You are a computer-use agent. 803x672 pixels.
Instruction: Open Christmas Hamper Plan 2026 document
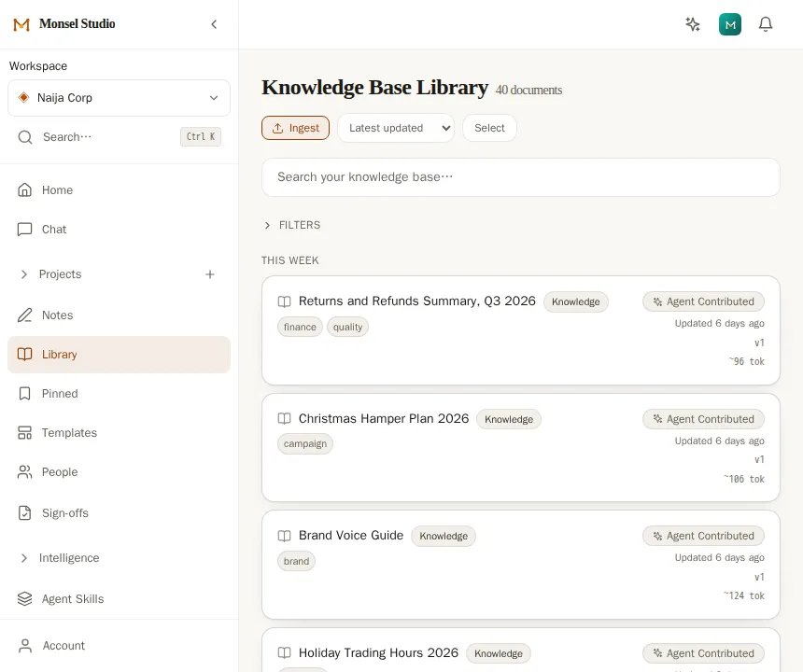click(384, 419)
